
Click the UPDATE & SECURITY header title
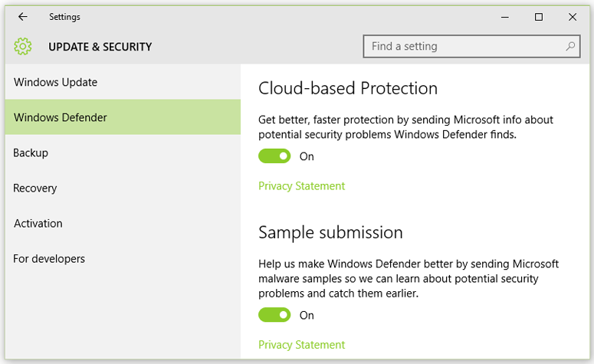coord(100,47)
